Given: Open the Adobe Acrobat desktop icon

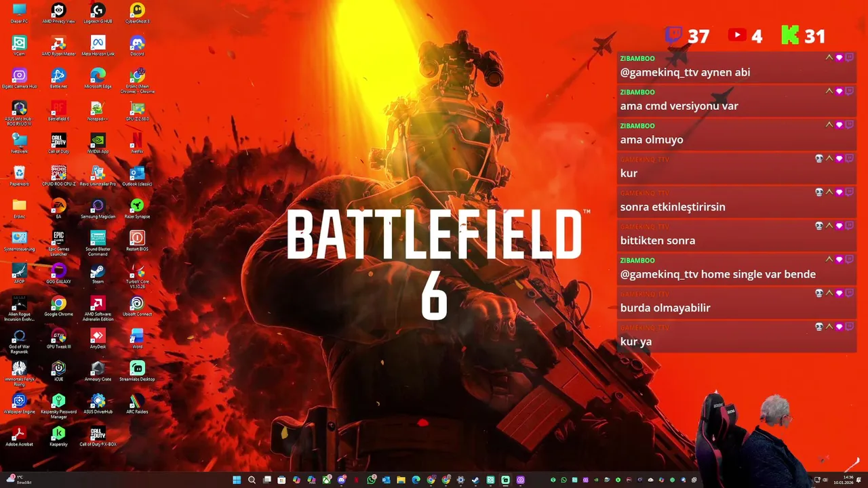Looking at the screenshot, I should point(19,436).
